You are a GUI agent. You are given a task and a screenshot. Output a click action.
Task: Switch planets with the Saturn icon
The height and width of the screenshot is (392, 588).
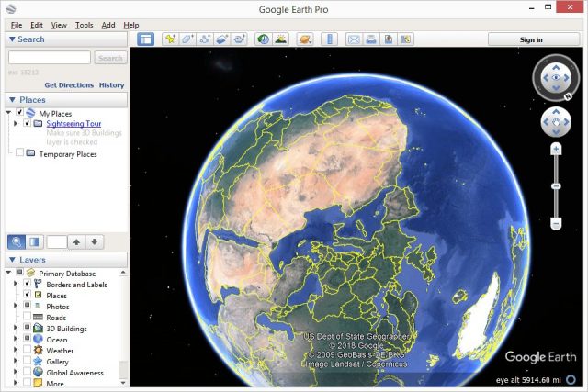click(305, 39)
